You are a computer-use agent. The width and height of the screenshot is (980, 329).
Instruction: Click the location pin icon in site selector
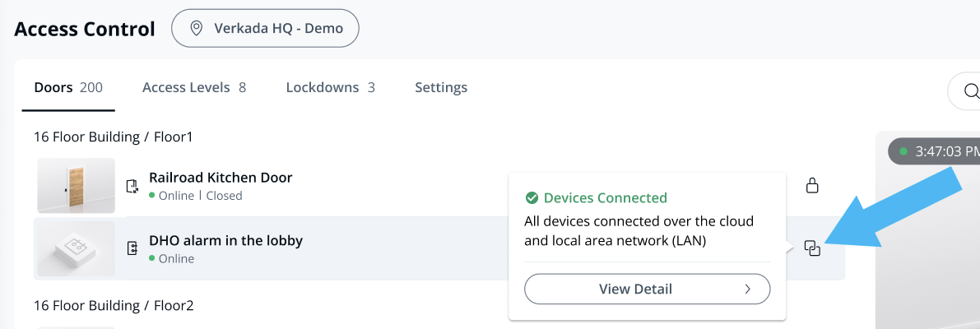197,29
